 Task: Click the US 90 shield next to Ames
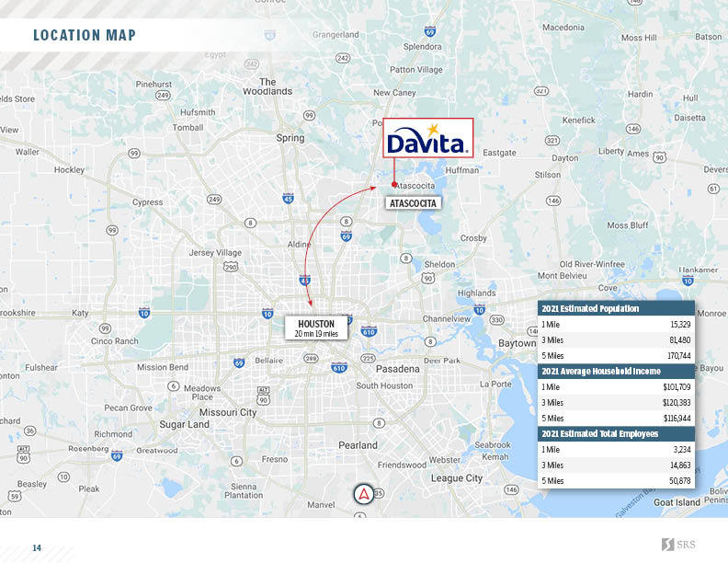click(x=659, y=157)
